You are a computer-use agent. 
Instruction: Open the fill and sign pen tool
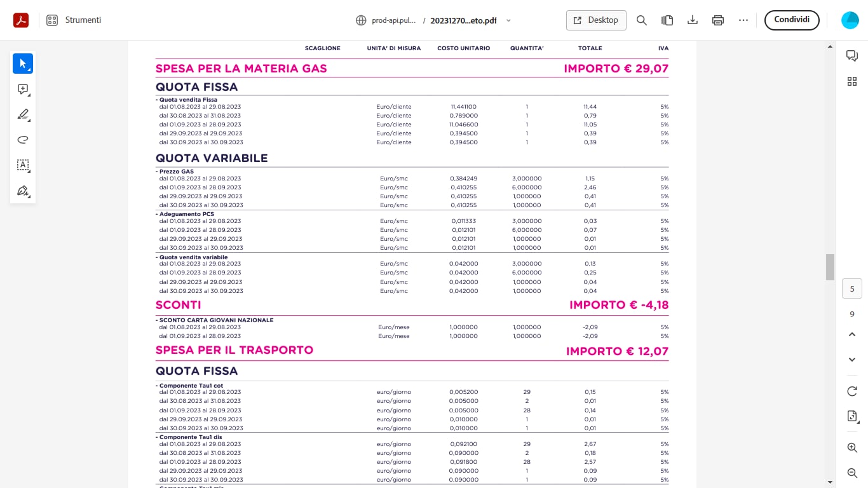tap(23, 191)
